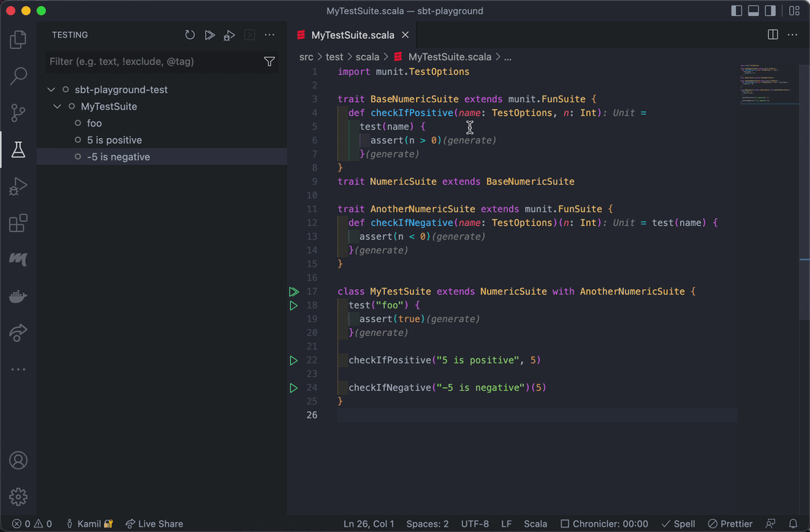Collapse the MyTestSuite test group
The image size is (810, 532).
pos(57,106)
